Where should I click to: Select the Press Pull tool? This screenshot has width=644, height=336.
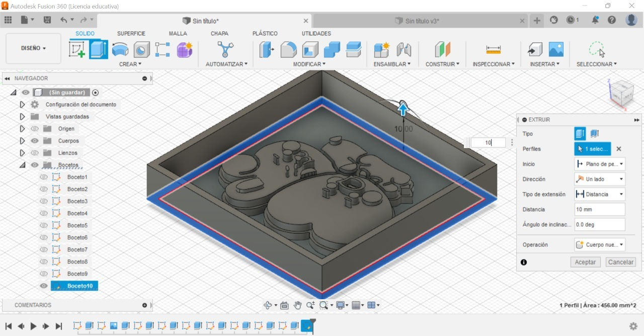(267, 49)
